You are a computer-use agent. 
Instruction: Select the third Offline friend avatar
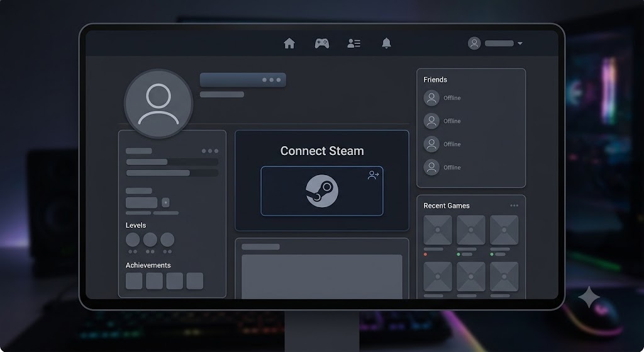pos(431,144)
